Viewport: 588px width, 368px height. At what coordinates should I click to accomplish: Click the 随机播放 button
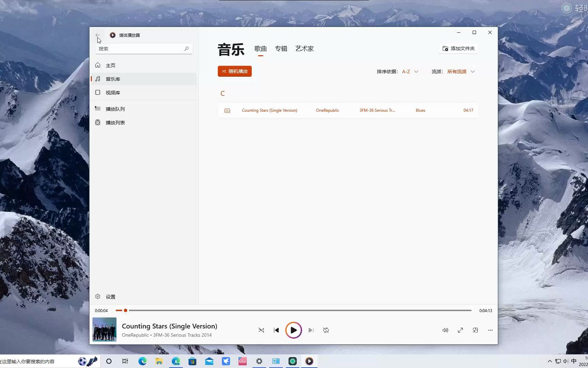[x=234, y=71]
